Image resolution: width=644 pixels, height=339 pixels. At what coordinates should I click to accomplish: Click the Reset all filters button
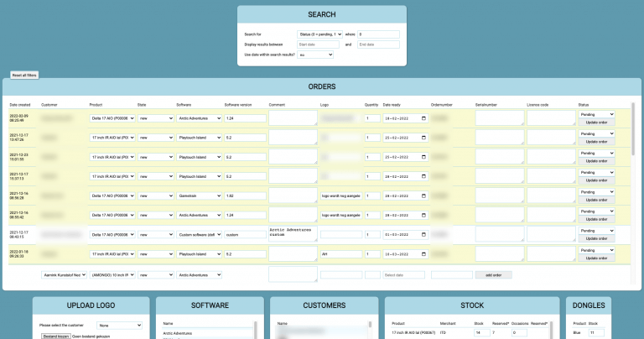tap(24, 75)
